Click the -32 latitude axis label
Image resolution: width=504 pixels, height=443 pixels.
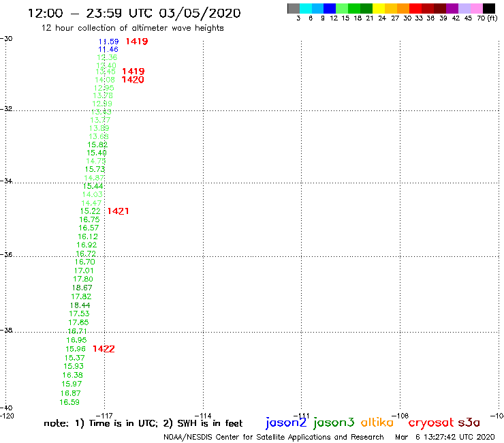click(x=6, y=108)
